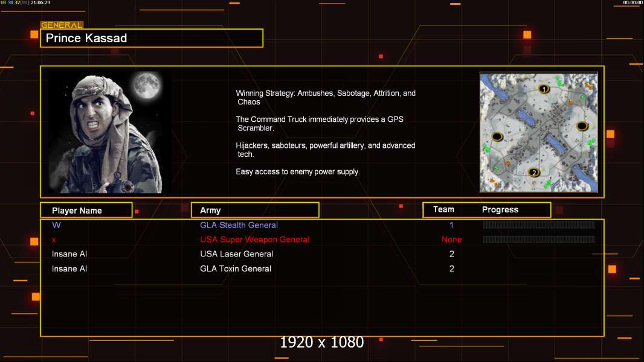Click the loading progress bar for player W
The width and height of the screenshot is (644, 362).
(539, 224)
